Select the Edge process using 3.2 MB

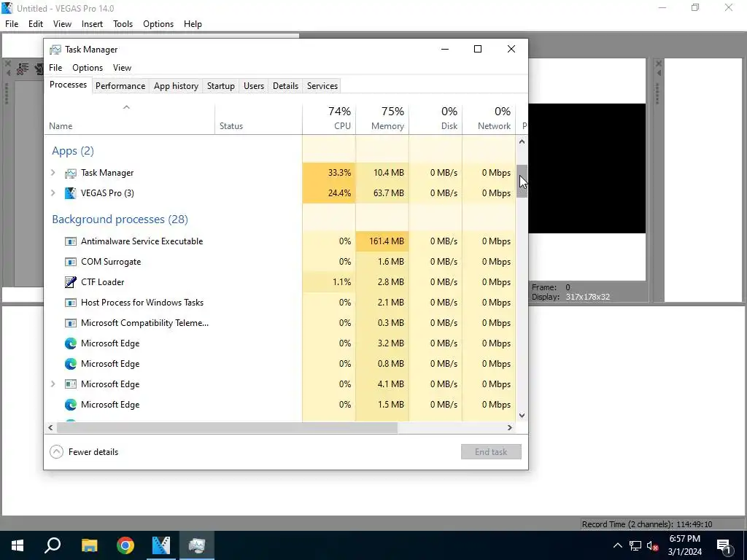(x=279, y=343)
